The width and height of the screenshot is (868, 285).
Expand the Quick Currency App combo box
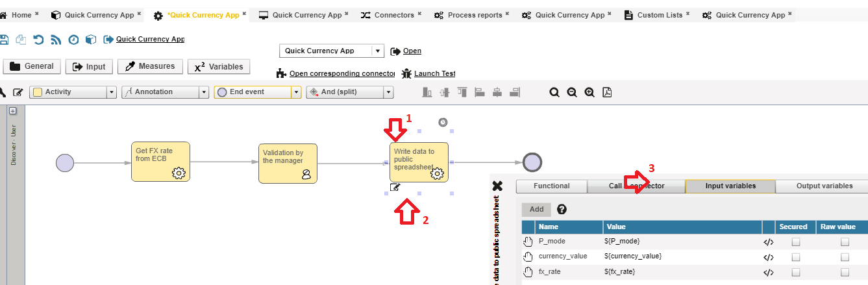pos(377,51)
